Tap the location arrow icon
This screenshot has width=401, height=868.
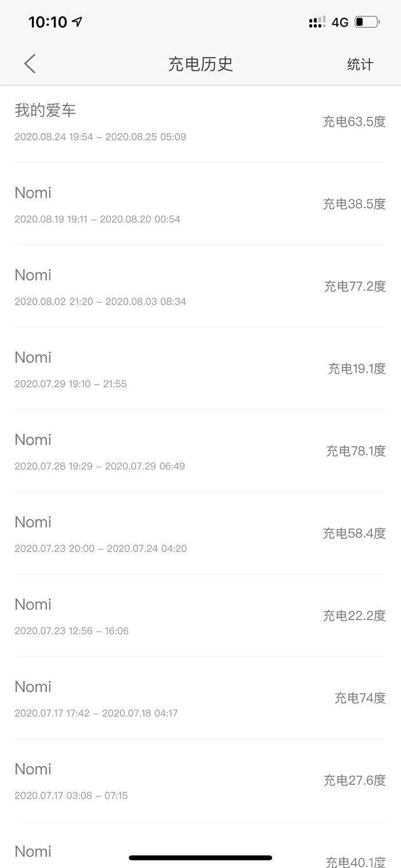[77, 22]
